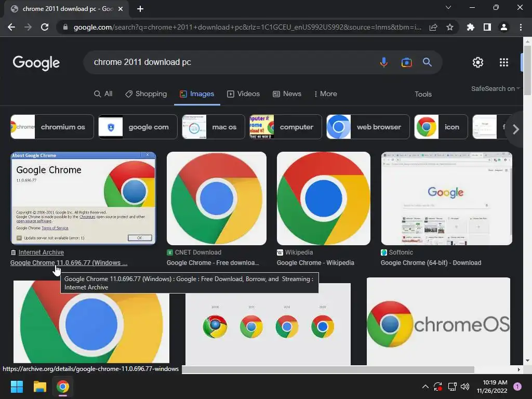Click the Chrome taskbar icon

tap(63, 387)
